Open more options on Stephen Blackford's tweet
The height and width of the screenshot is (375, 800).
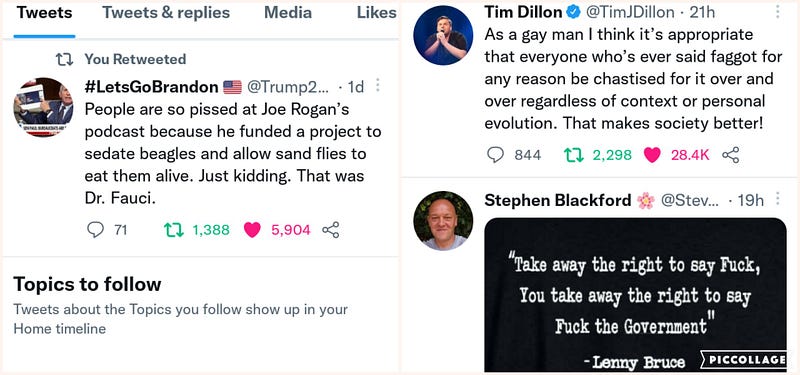(778, 199)
